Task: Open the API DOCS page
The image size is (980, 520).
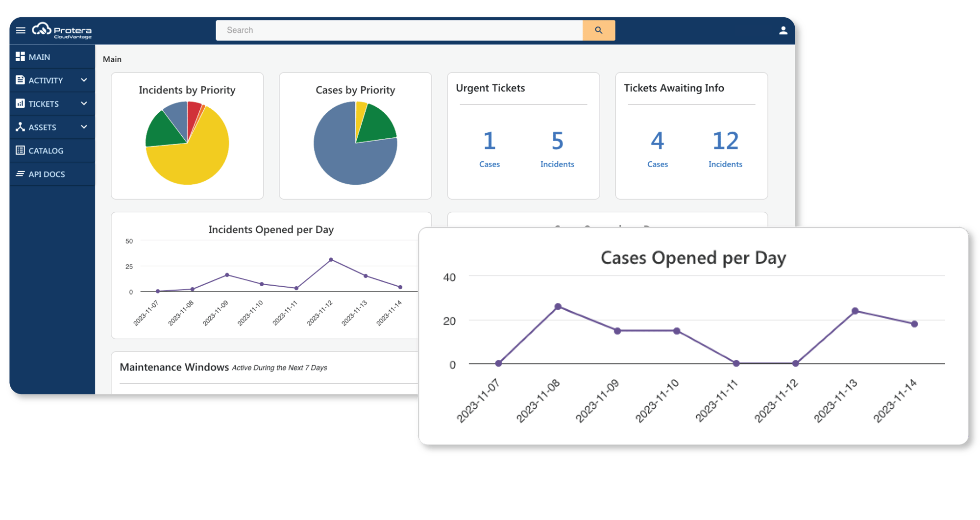Action: pos(47,174)
